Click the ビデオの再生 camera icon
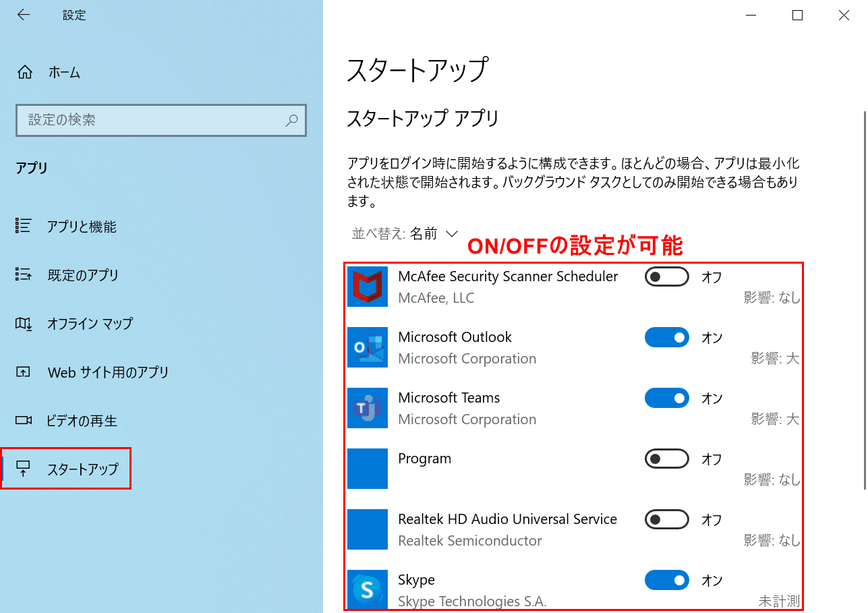This screenshot has height=613, width=868. coord(24,420)
